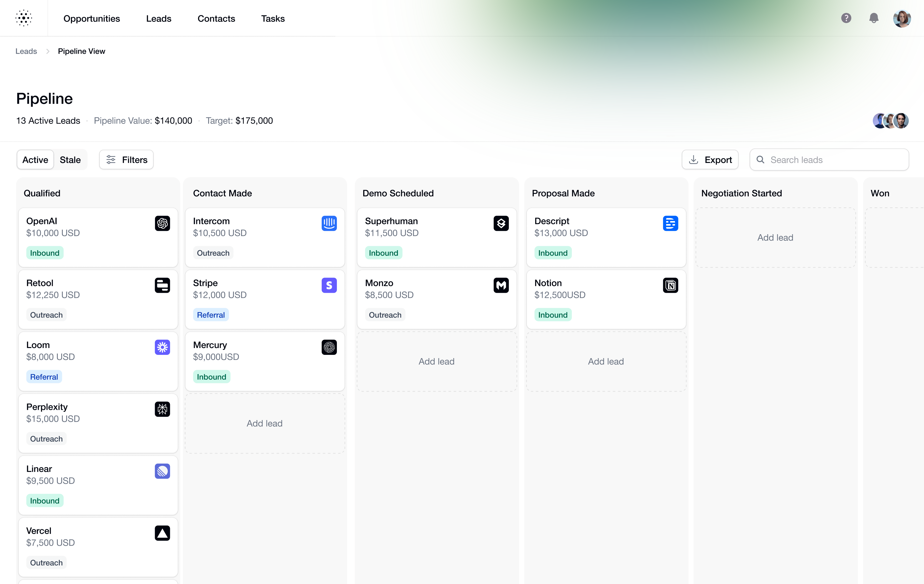Click the Inbound tag on Linear card
The height and width of the screenshot is (584, 924).
45,501
